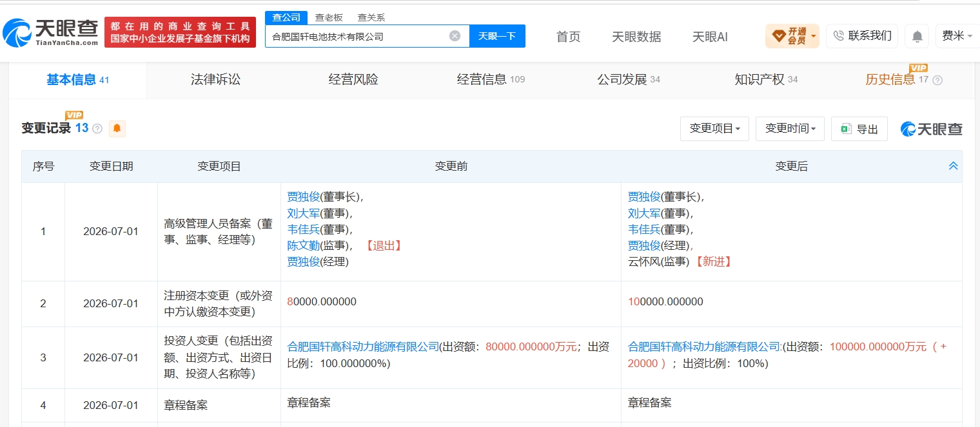This screenshot has width=980, height=427.
Task: Open 陈文勤 person link
Action: tap(303, 245)
